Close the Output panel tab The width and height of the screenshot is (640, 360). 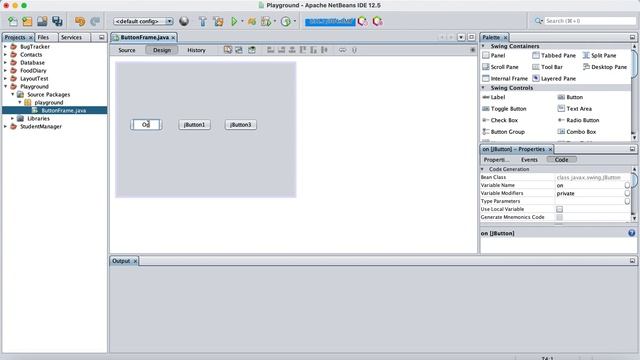coord(135,261)
